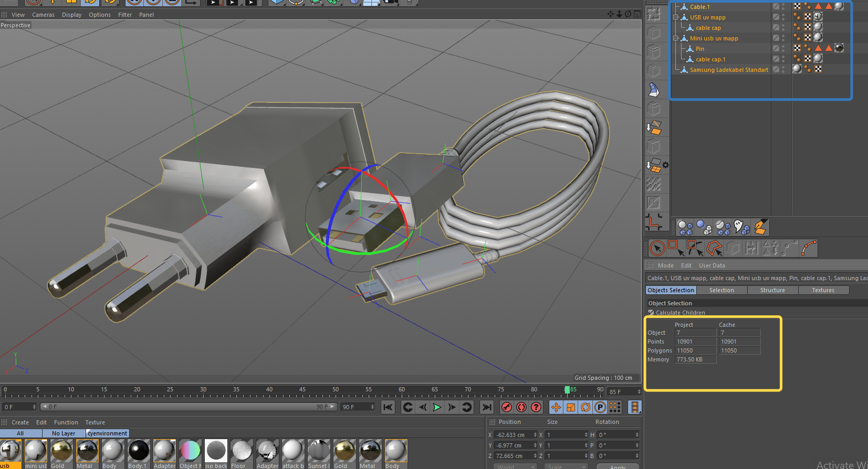Select the Gold material swatch

click(x=61, y=452)
